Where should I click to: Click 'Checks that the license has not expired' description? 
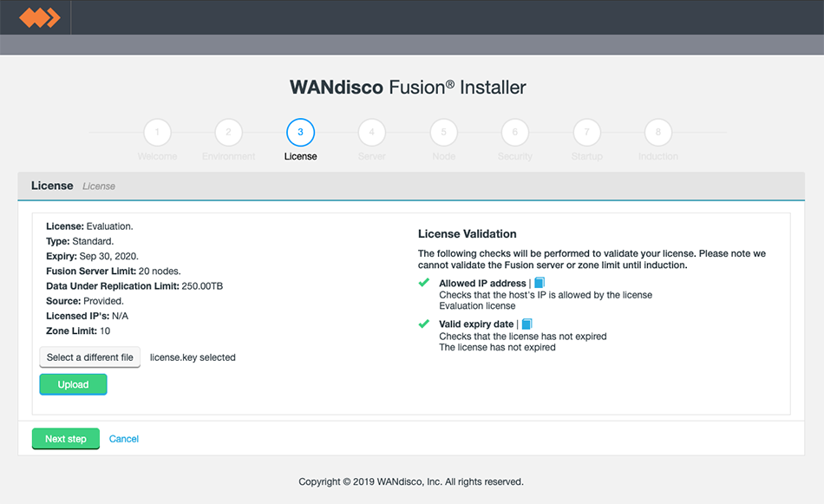[523, 337]
